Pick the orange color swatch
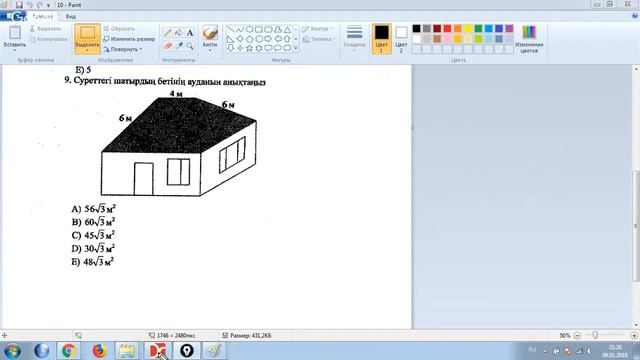640x360 pixels. [458, 29]
